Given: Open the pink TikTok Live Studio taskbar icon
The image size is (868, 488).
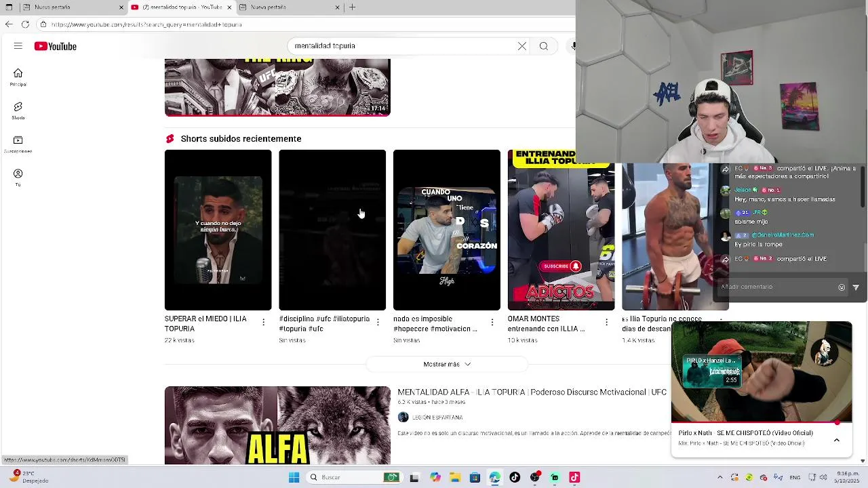Looking at the screenshot, I should (574, 477).
